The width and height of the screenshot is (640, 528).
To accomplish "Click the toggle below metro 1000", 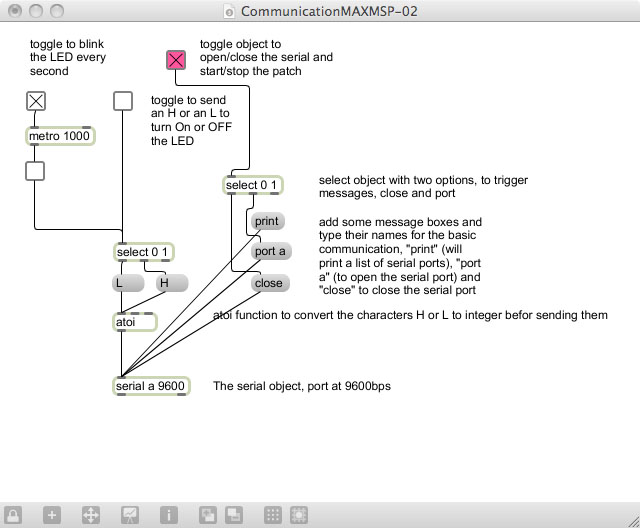I will pos(35,171).
